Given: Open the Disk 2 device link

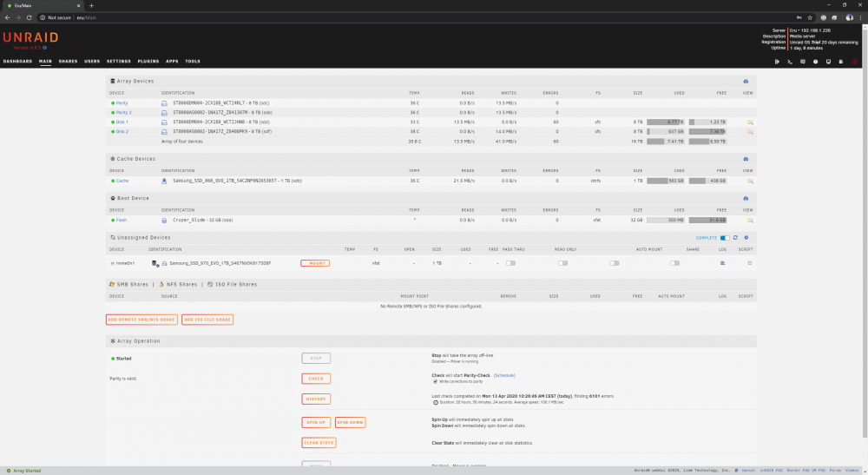Looking at the screenshot, I should point(122,132).
